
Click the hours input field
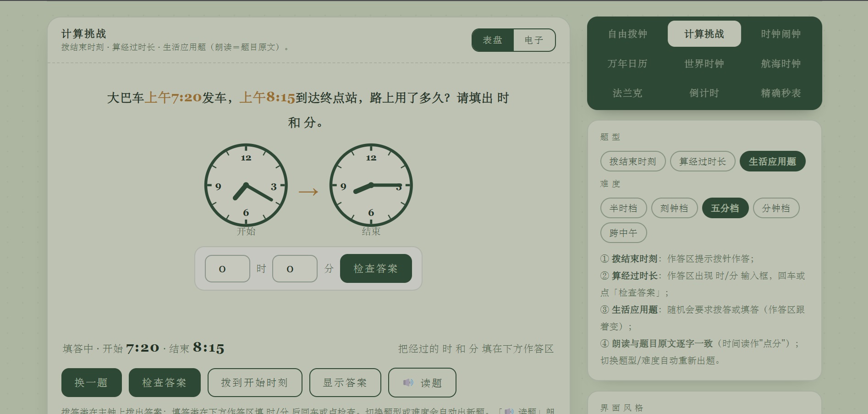[x=227, y=269]
